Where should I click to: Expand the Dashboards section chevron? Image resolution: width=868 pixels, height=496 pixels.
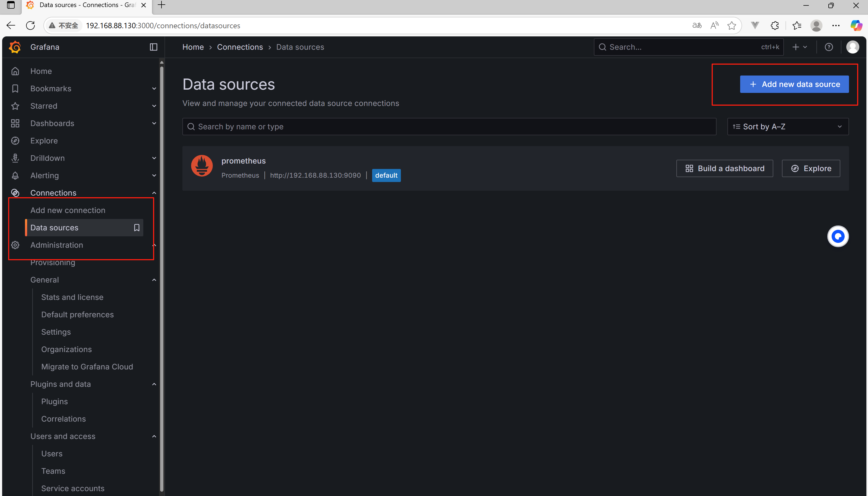tap(154, 123)
